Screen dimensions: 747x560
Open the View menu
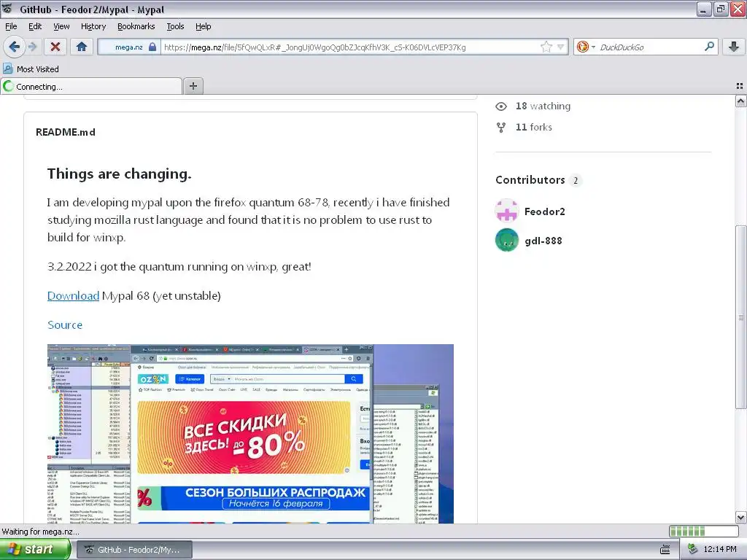(x=61, y=26)
